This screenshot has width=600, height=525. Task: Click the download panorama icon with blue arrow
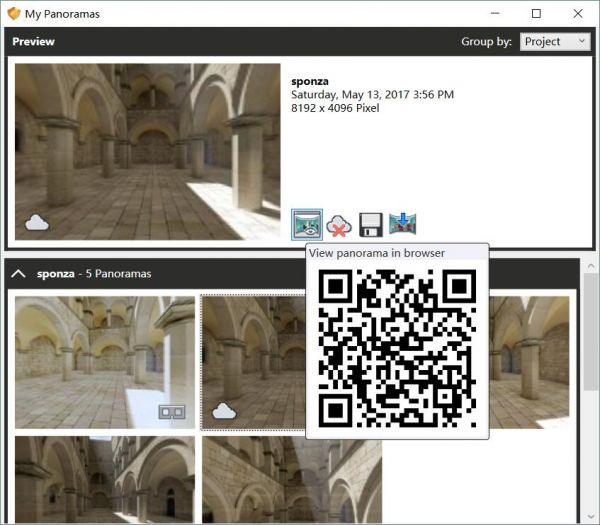[403, 224]
